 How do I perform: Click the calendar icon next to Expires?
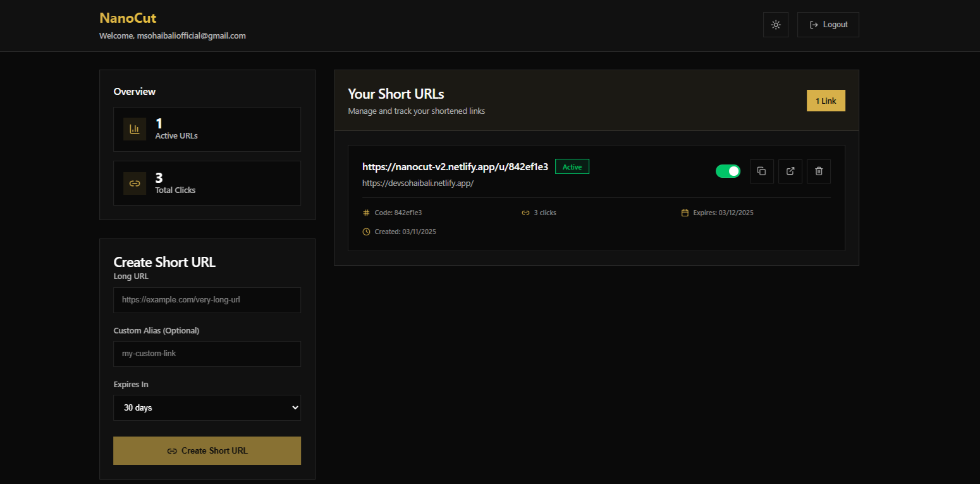[685, 213]
